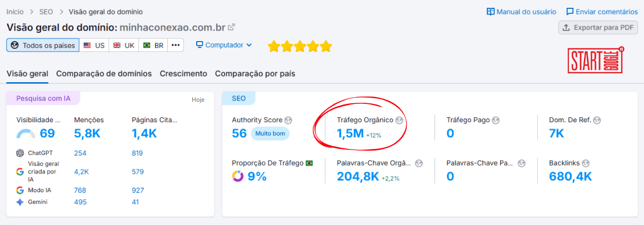Open the Comparação de domínios tab
The height and width of the screenshot is (225, 644).
tap(104, 73)
